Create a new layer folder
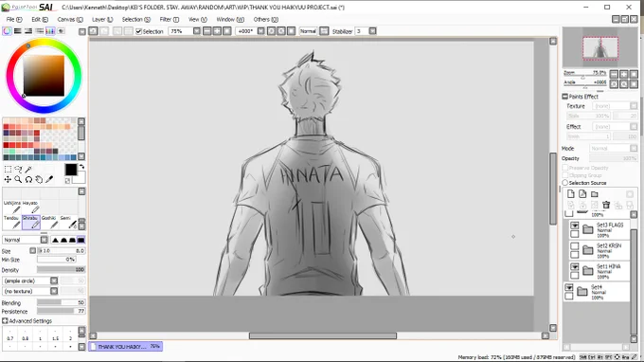Viewport: 644px width, 362px height. 595,194
